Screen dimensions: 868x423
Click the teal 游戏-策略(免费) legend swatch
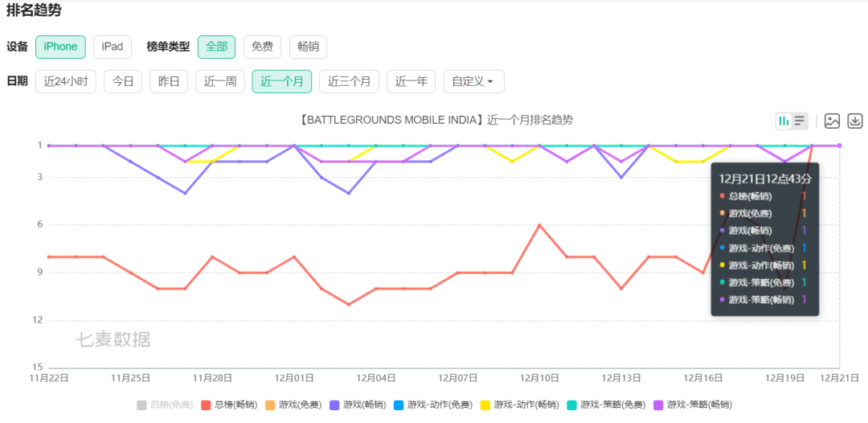(x=572, y=405)
